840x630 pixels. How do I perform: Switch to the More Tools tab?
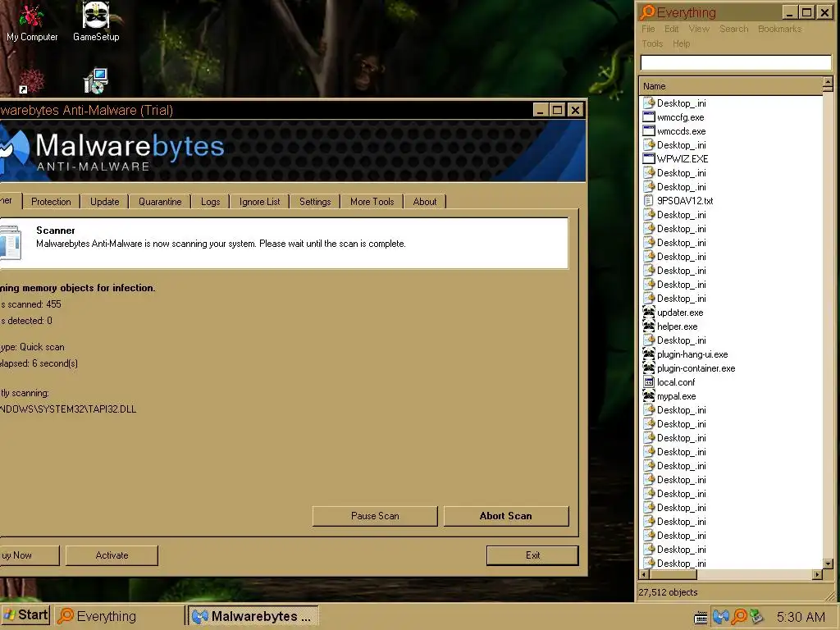point(372,202)
